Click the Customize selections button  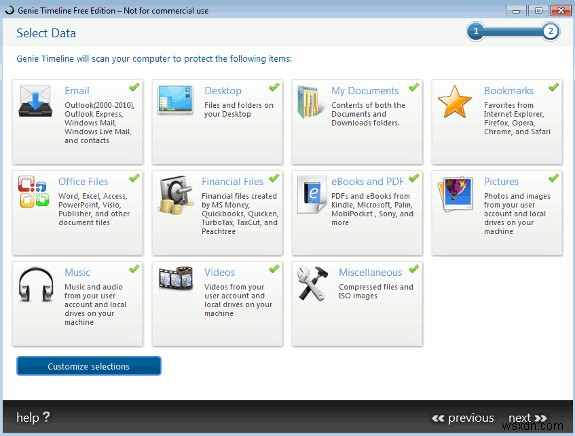(x=89, y=366)
